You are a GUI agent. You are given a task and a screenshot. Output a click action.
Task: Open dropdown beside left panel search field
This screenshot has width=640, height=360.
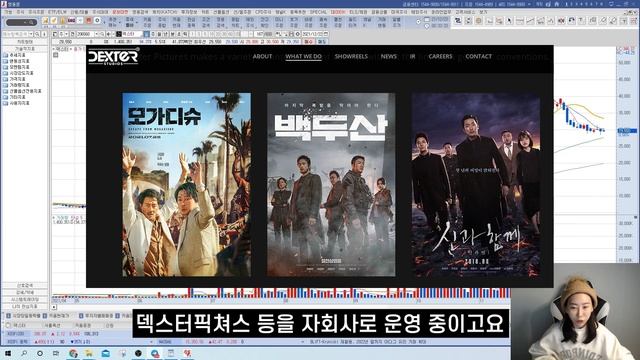[31, 34]
